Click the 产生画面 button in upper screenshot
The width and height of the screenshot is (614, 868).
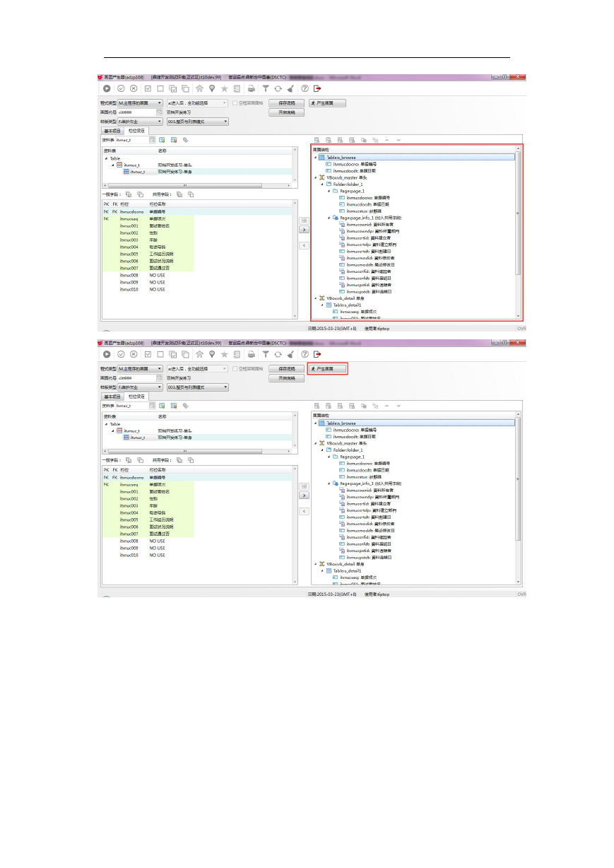(327, 103)
